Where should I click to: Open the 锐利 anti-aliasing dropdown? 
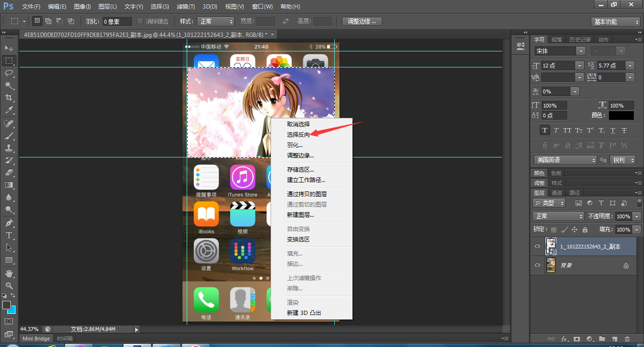click(x=622, y=160)
